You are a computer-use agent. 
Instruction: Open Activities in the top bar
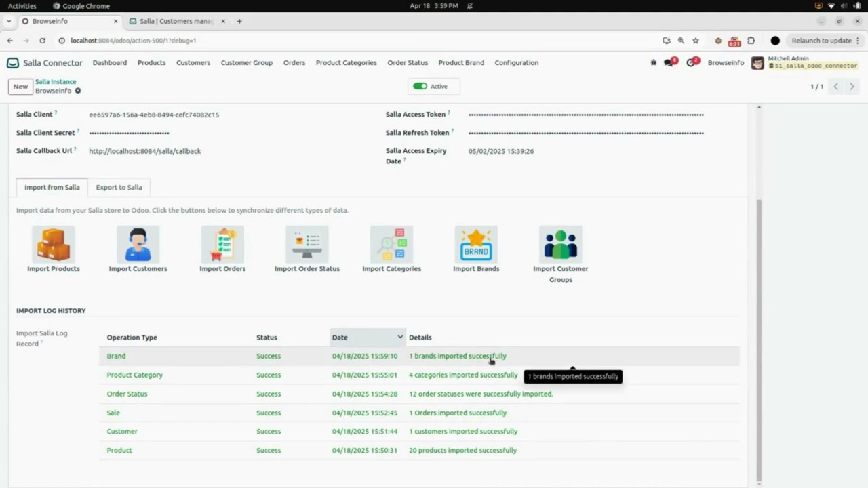pyautogui.click(x=22, y=6)
